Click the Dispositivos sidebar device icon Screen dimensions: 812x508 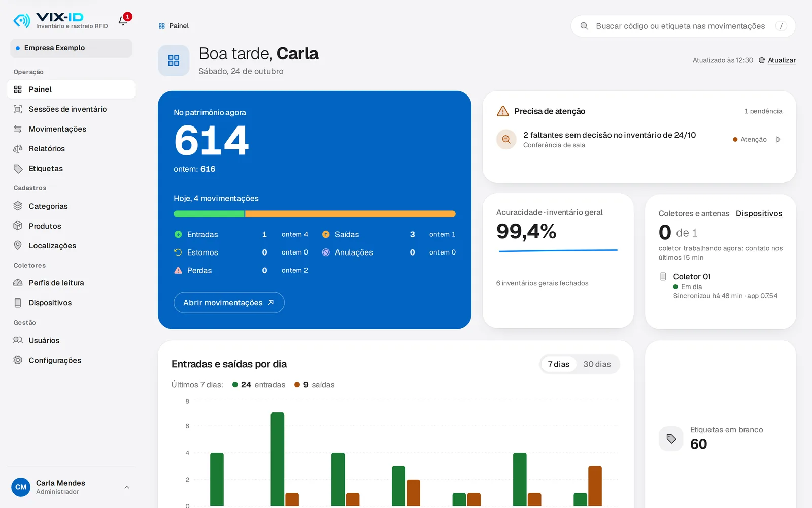pyautogui.click(x=18, y=303)
